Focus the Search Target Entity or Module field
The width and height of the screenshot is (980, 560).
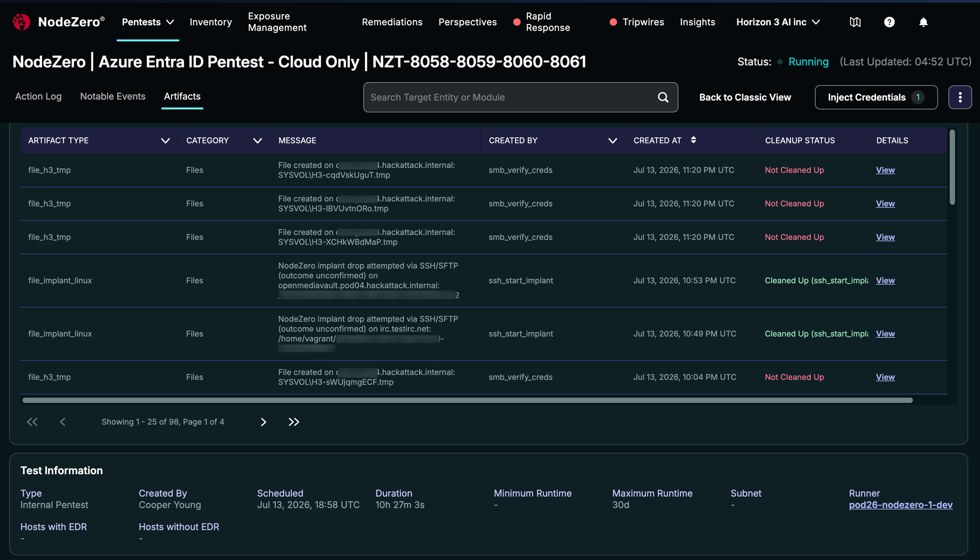[x=520, y=97]
